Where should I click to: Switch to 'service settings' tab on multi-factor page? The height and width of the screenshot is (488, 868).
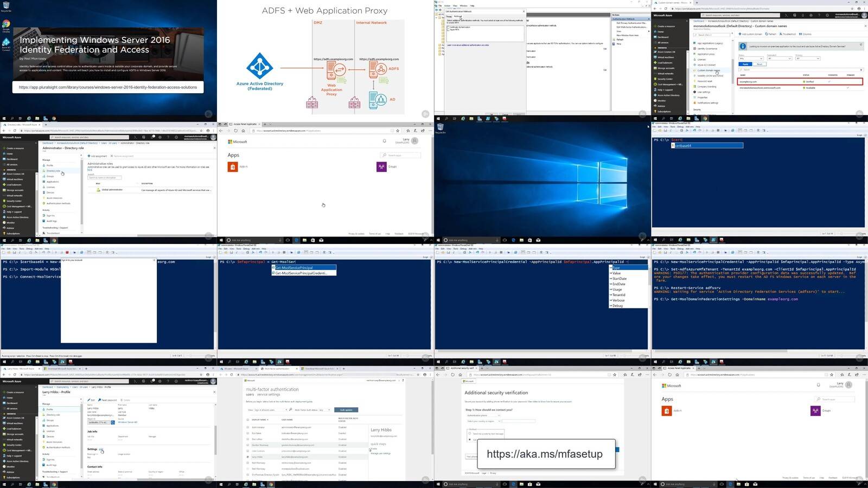[269, 394]
